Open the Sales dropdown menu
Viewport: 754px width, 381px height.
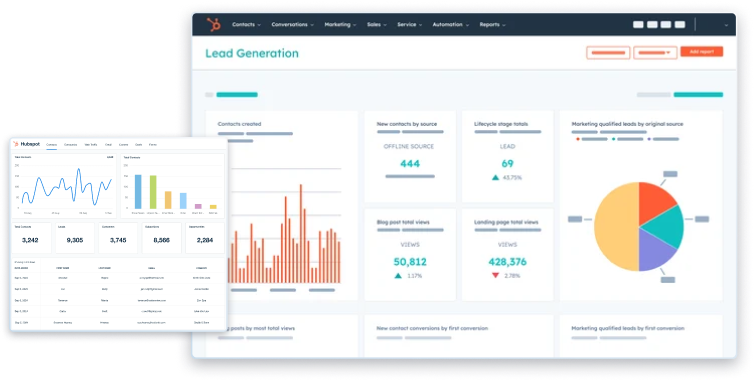[x=377, y=25]
